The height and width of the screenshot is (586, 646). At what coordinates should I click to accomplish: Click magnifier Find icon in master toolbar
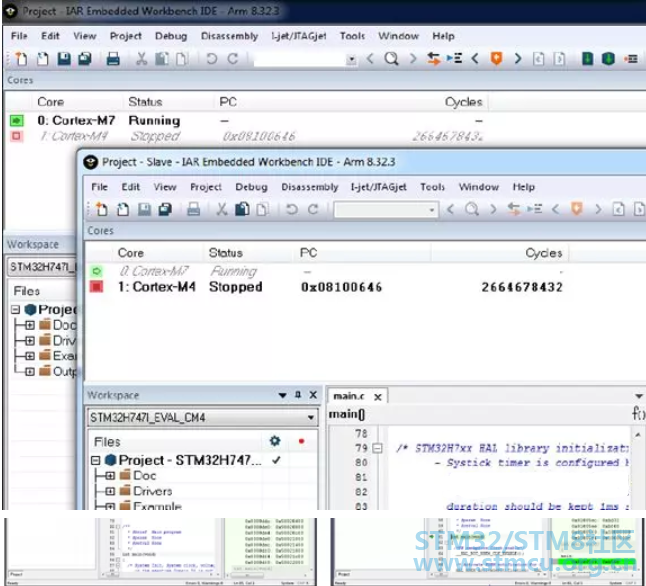(x=391, y=59)
